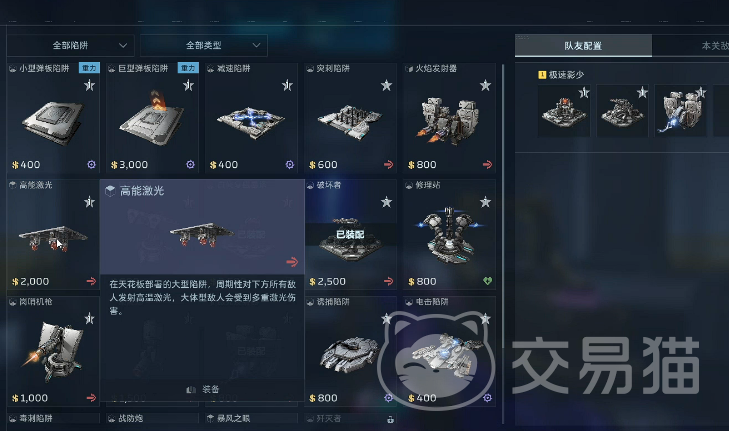The height and width of the screenshot is (431, 729).
Task: Click the chevron arrow of 全部类型
Action: [256, 46]
